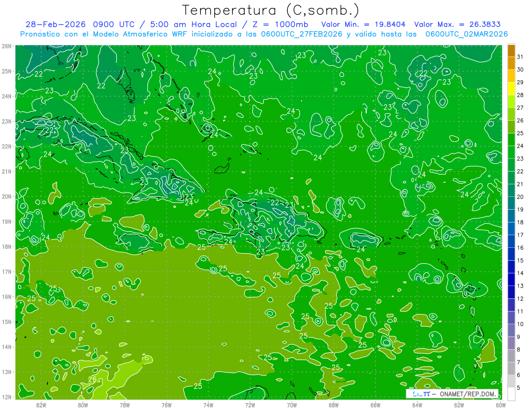Image resolution: width=532 pixels, height=411 pixels.
Task: Pick the orange colorbar swatch between 30 and 31
Action: click(511, 63)
